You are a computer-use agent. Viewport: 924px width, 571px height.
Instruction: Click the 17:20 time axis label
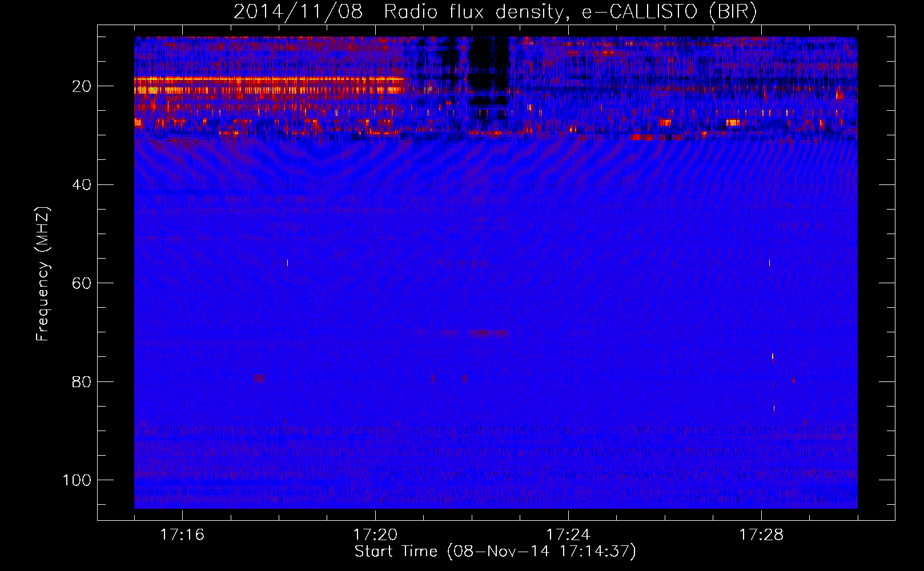[375, 534]
